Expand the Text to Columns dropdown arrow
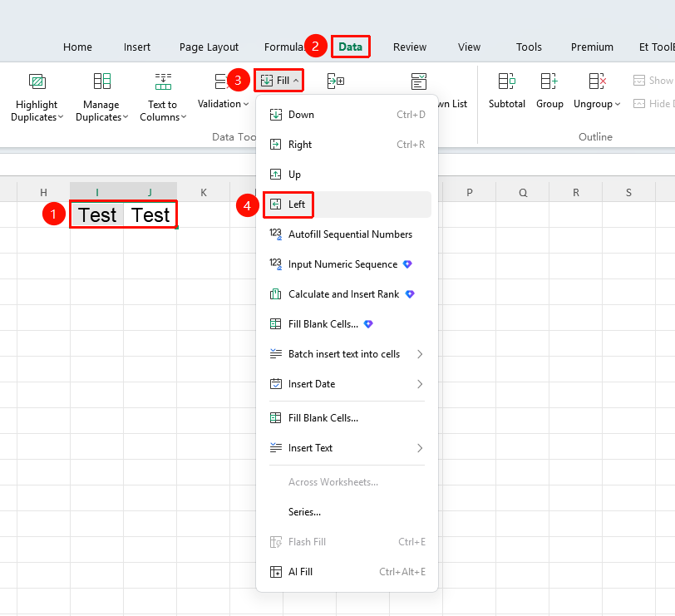This screenshot has width=675, height=616. pyautogui.click(x=184, y=117)
